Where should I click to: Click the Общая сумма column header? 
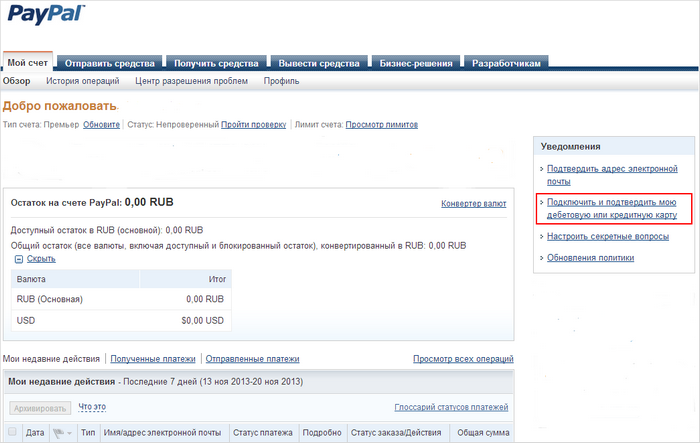[483, 433]
